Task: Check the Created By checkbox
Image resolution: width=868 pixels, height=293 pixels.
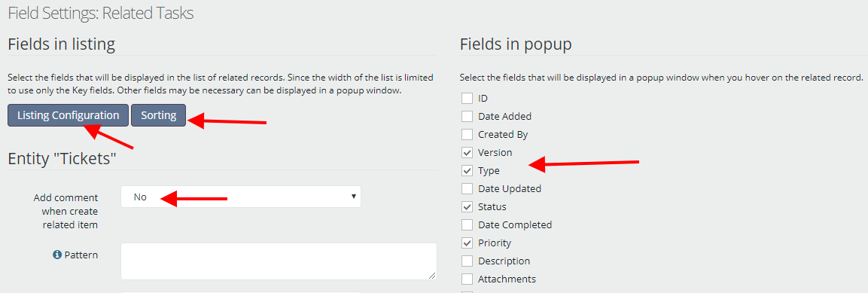Action: (x=468, y=135)
